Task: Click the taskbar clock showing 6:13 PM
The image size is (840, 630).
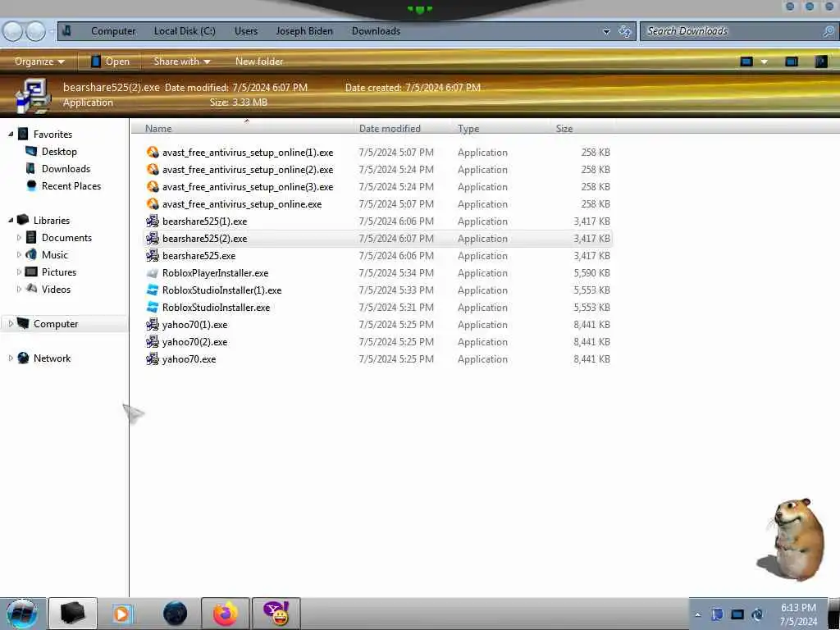Action: (x=798, y=614)
